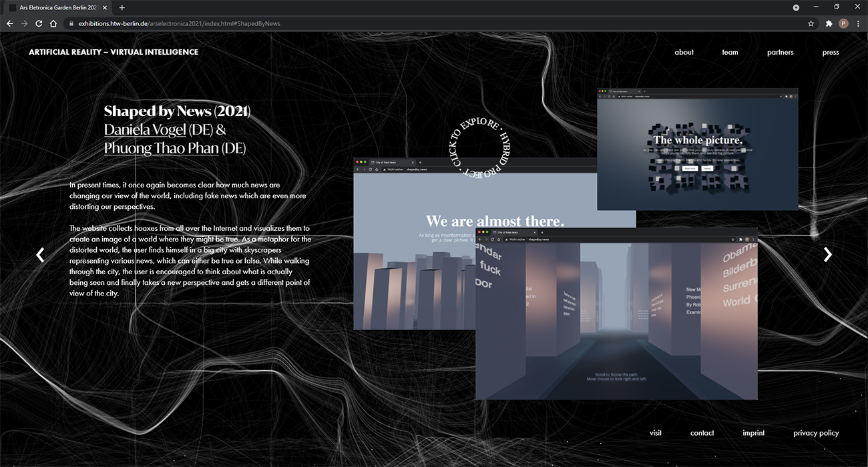868x467 pixels.
Task: Show the next project with right chevron
Action: coord(828,254)
